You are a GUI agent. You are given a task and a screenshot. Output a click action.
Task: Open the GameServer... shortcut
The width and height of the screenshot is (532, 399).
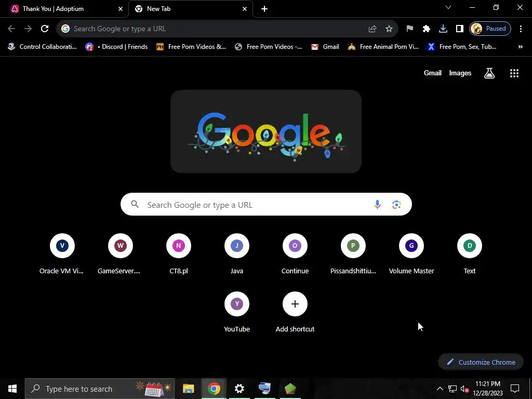tap(121, 253)
